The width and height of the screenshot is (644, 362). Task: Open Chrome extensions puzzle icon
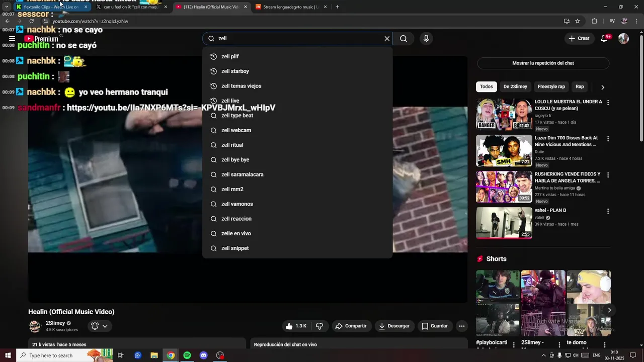pos(594,21)
